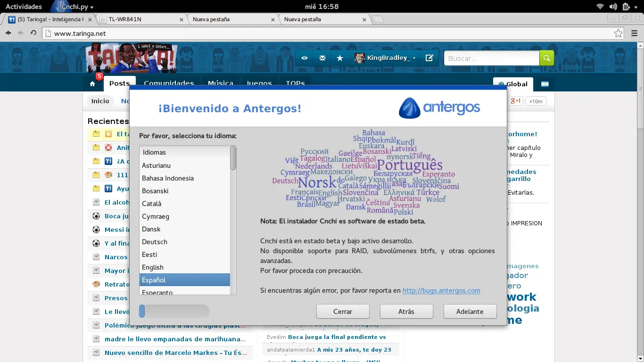Open favorites star in Taringa header
Screen dimensions: 644x362
(x=340, y=58)
